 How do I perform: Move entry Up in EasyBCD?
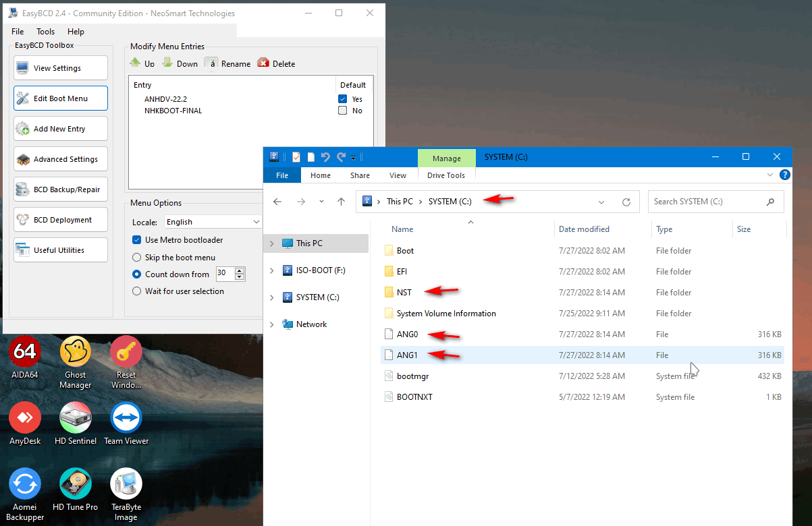(142, 63)
